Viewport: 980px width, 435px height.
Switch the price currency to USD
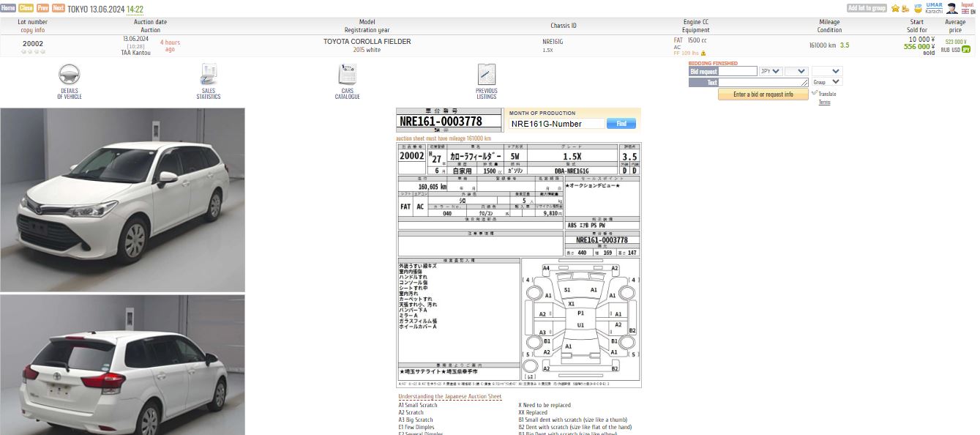tap(956, 49)
